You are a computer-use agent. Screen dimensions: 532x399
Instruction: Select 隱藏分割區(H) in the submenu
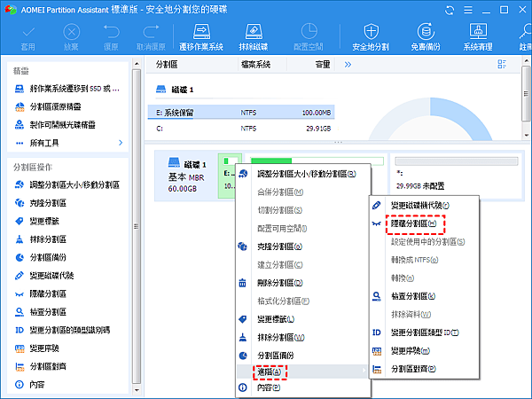point(424,223)
